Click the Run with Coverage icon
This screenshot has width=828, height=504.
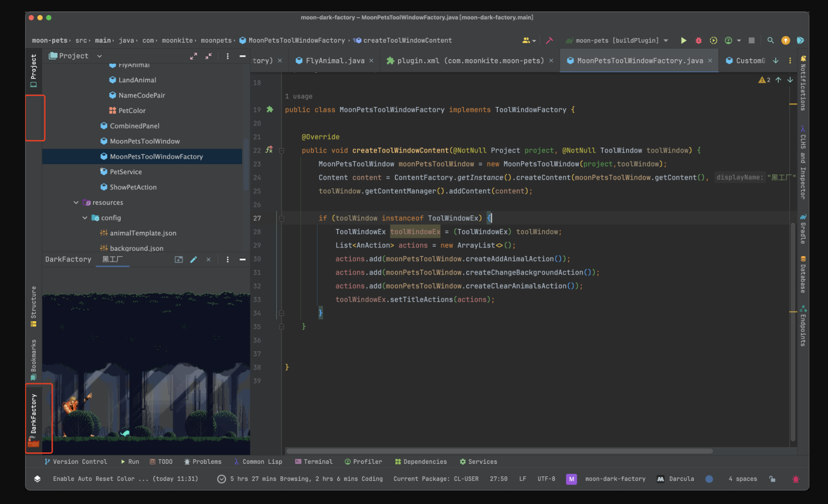(713, 41)
